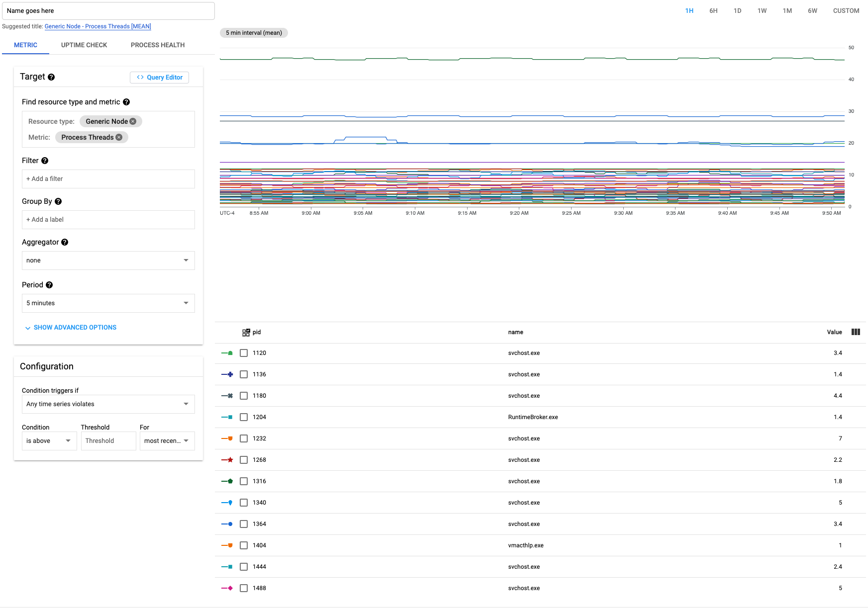The width and height of the screenshot is (868, 609).
Task: Click the Group By help icon
Action: (x=58, y=201)
